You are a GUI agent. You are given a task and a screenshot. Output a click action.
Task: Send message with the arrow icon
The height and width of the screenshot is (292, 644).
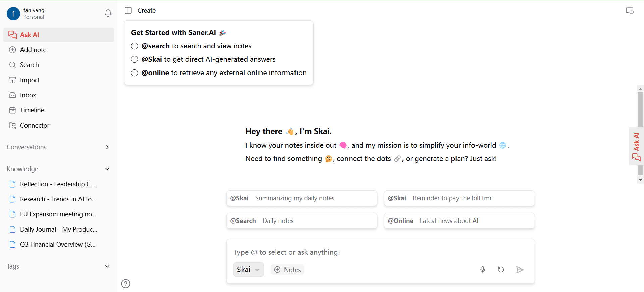tap(520, 270)
